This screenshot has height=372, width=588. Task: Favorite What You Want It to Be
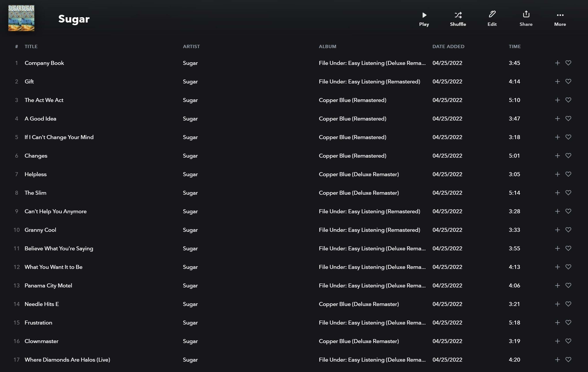[568, 267]
